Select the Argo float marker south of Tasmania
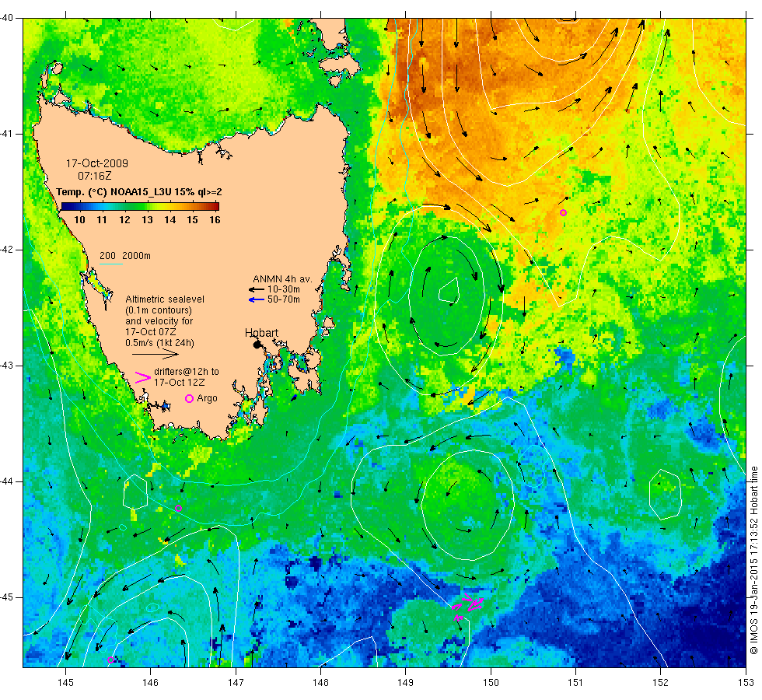Image resolution: width=762 pixels, height=700 pixels. 178,508
